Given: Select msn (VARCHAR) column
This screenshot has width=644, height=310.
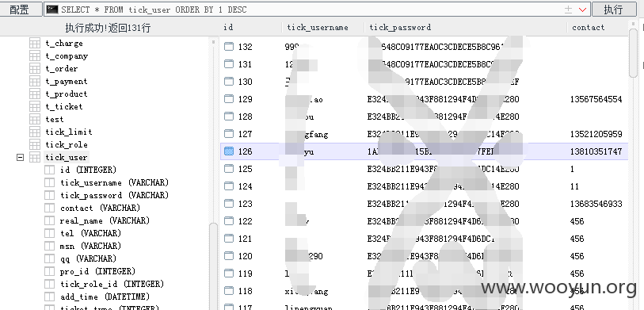Looking at the screenshot, I should pos(91,246).
